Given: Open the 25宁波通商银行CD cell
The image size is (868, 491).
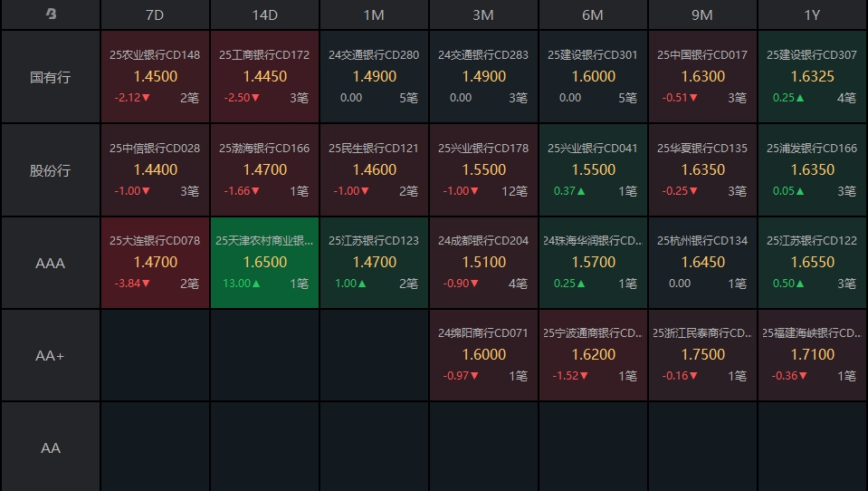Looking at the screenshot, I should [x=593, y=355].
